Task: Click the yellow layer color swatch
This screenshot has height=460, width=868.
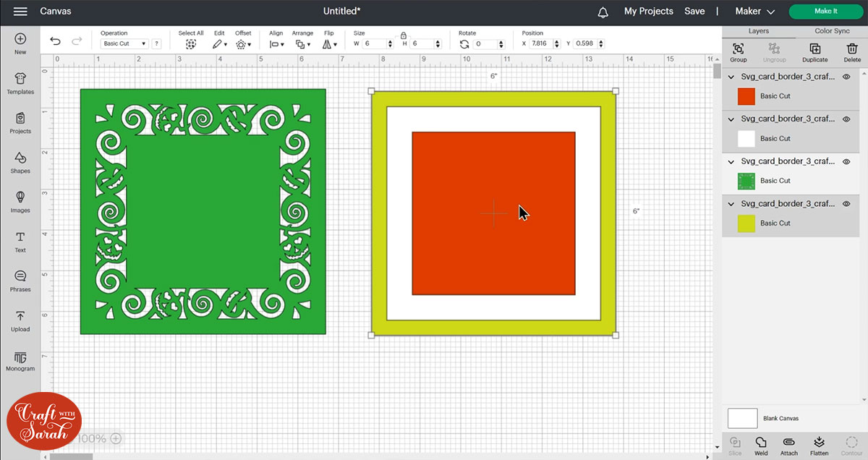Action: [746, 223]
